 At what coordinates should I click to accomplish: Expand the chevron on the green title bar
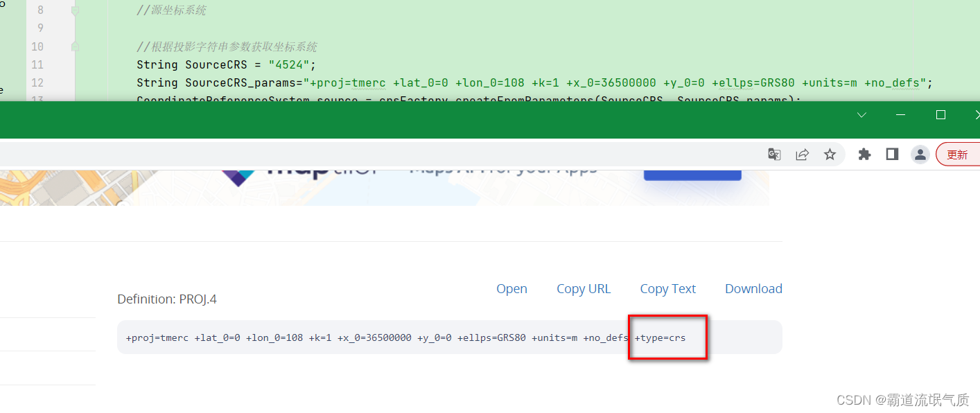click(x=861, y=115)
